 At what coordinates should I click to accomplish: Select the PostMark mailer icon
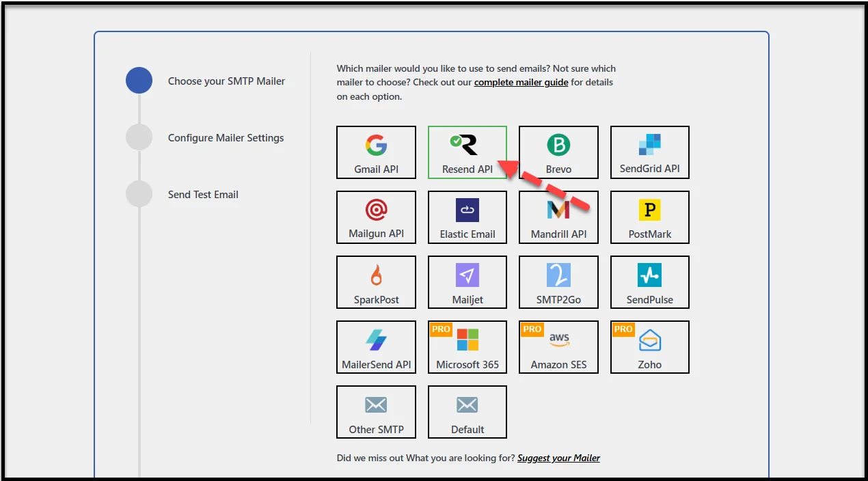649,217
